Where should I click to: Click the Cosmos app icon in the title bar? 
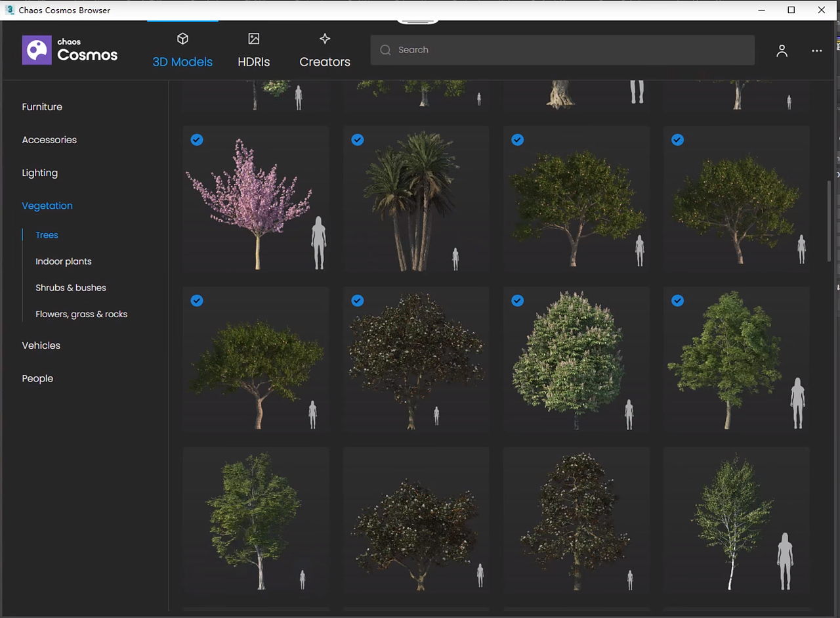tap(9, 10)
